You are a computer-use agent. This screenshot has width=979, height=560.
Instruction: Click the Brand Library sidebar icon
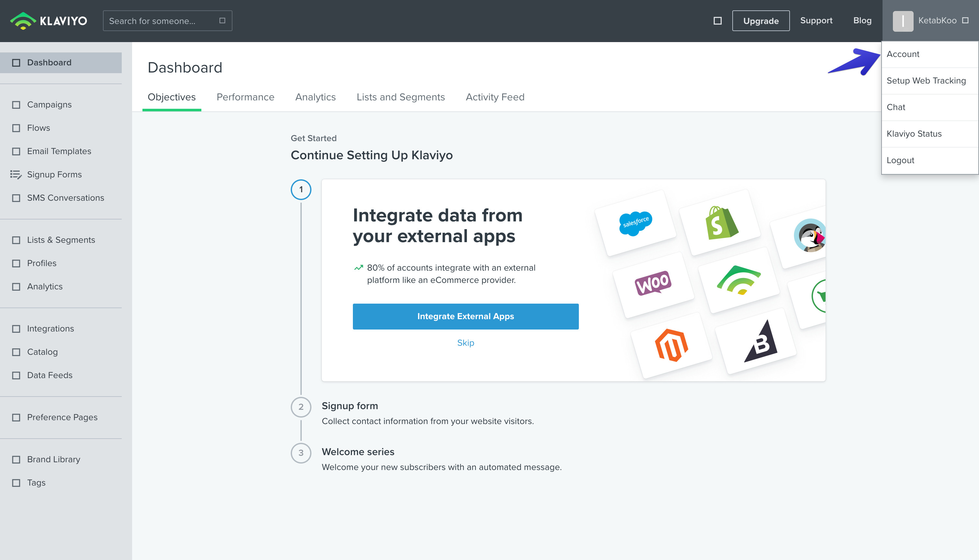(x=16, y=460)
